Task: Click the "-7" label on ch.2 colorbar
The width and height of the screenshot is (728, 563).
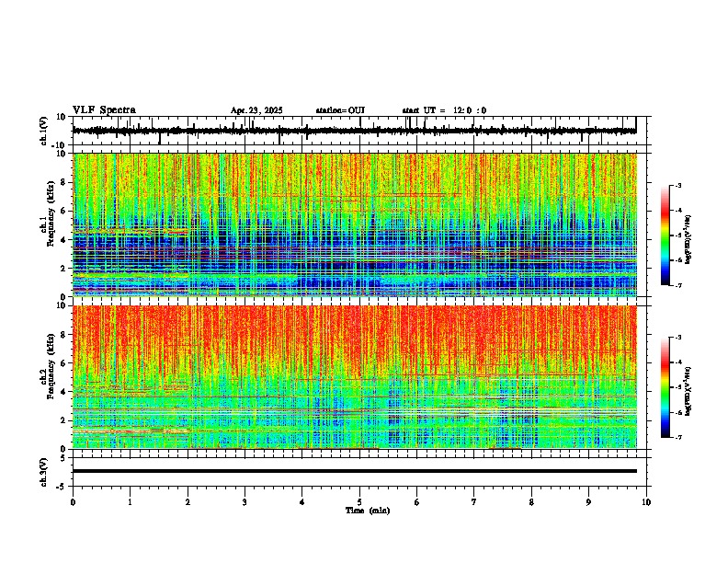Action: coord(678,437)
